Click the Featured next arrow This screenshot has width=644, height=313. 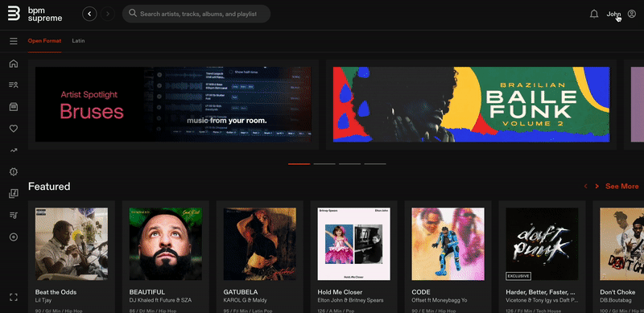(597, 187)
